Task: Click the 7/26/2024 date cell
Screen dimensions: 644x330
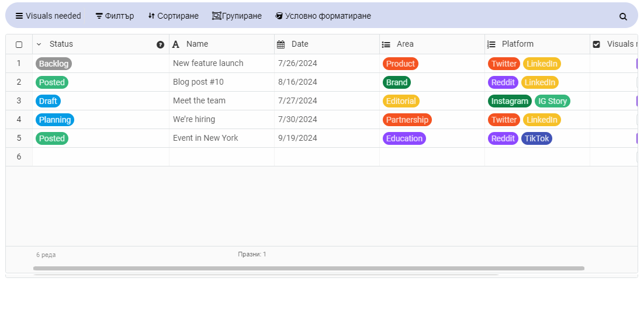Action: coord(327,64)
